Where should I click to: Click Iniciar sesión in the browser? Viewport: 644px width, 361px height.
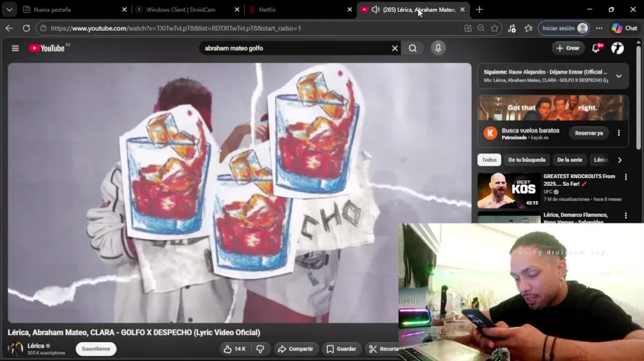pyautogui.click(x=564, y=28)
